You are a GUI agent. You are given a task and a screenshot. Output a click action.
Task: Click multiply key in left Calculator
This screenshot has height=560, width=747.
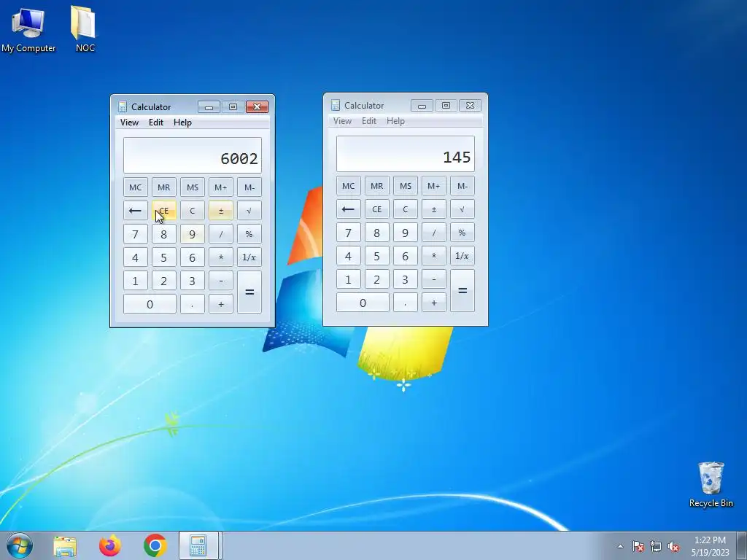point(220,257)
